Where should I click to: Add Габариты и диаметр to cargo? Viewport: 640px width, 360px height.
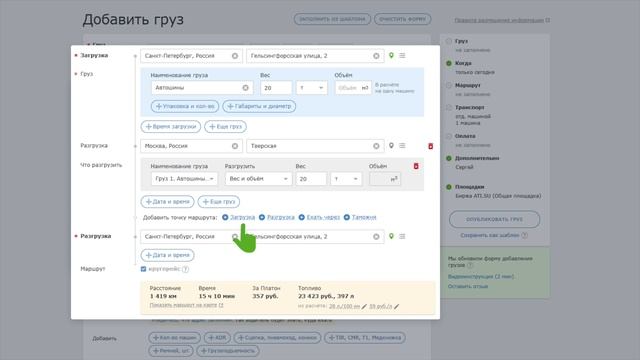pos(259,107)
